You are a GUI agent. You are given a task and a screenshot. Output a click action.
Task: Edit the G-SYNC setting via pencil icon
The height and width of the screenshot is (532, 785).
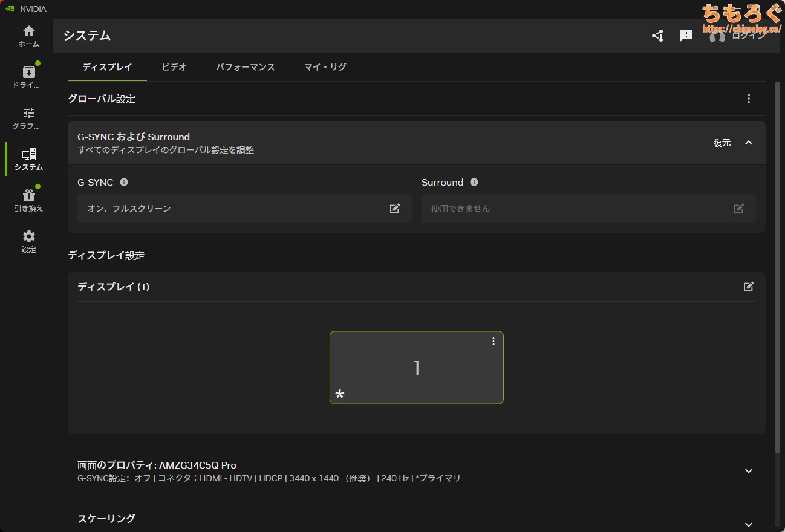click(395, 209)
